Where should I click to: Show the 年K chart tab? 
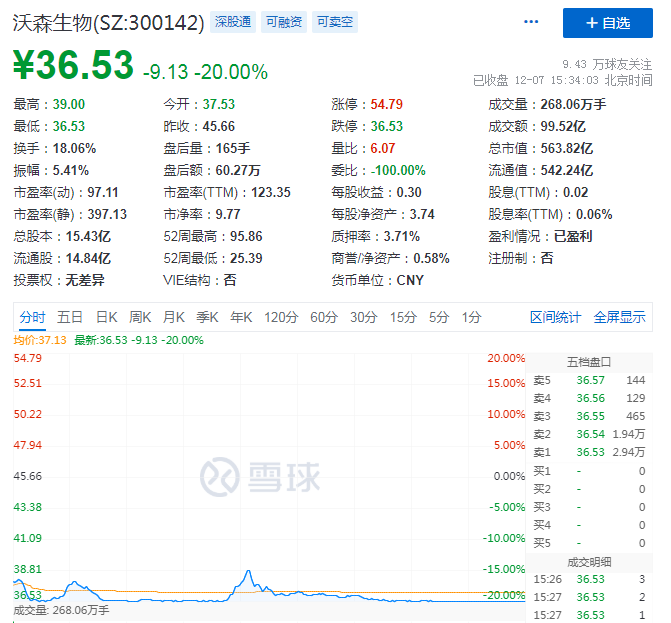(x=241, y=317)
